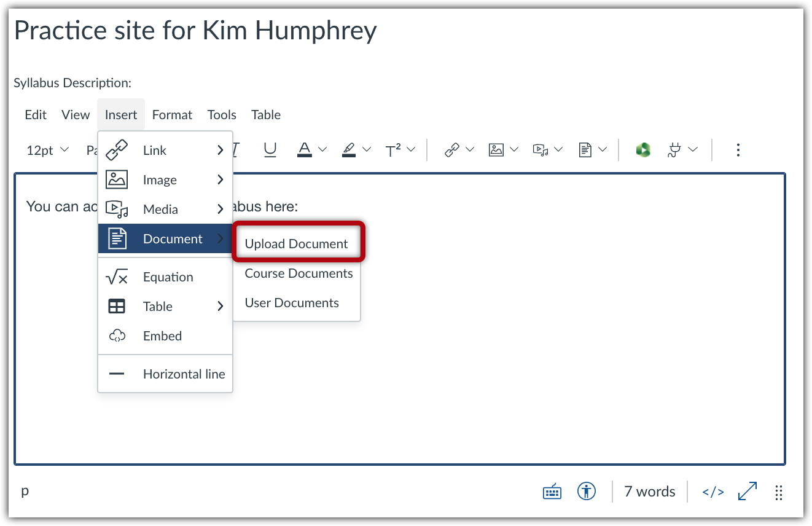
Task: Expand the Link submenu arrow
Action: [x=220, y=151]
